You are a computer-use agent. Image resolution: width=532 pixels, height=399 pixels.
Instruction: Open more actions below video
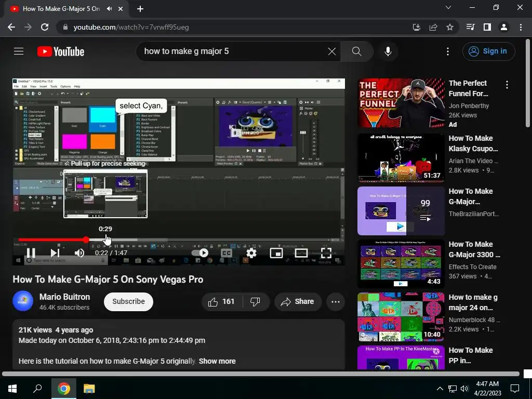[x=336, y=302]
